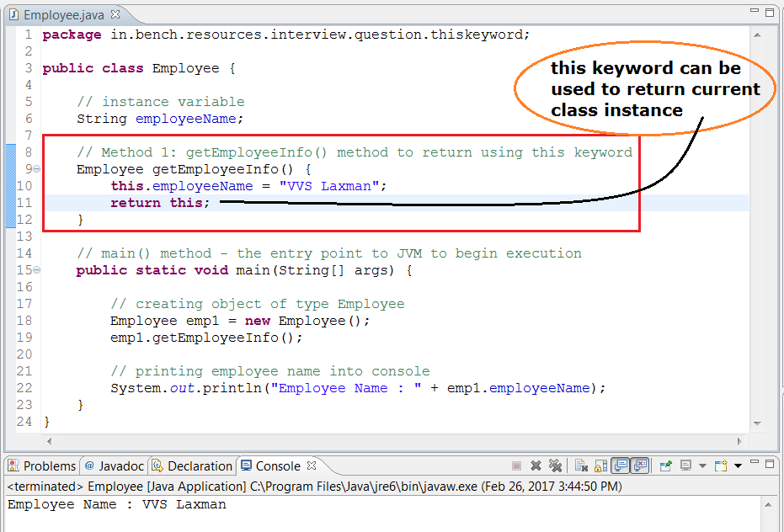Open the Open Console dropdown arrow

pyautogui.click(x=738, y=466)
